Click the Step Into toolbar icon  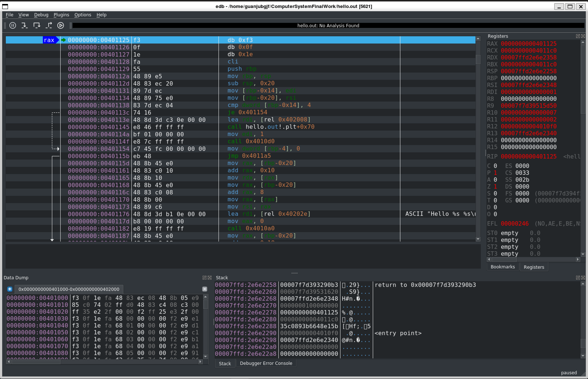[24, 25]
